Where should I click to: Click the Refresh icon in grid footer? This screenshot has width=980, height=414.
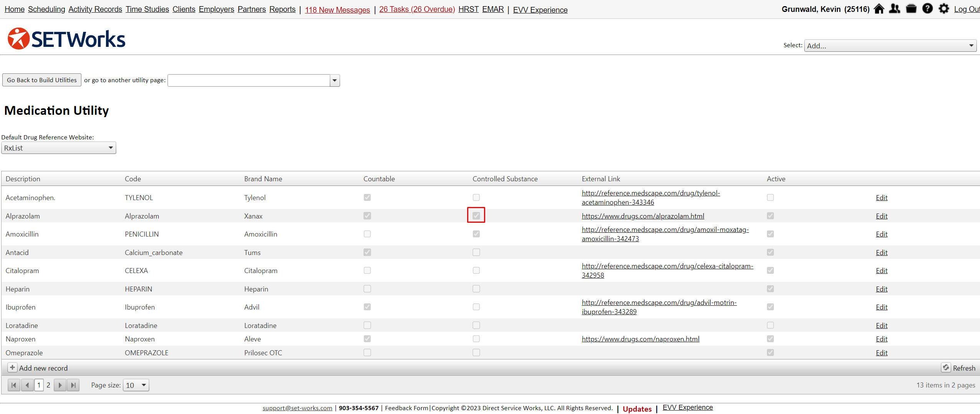[946, 368]
